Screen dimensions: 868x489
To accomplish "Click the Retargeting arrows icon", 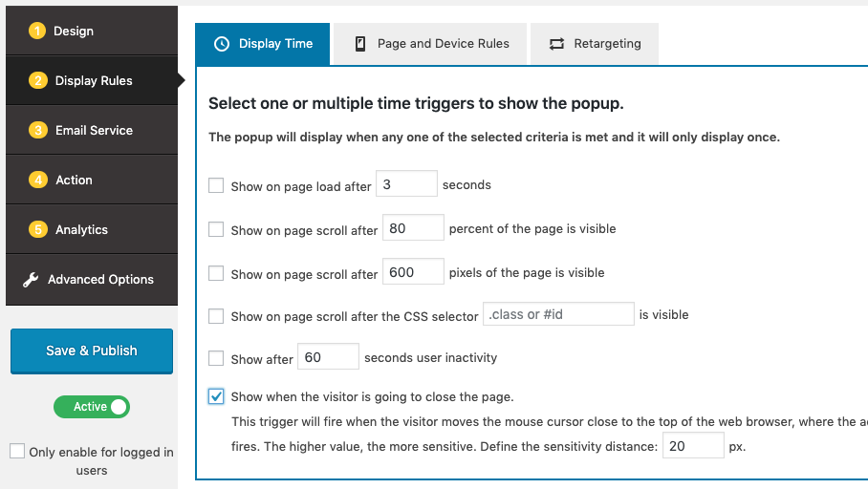I will [x=556, y=44].
